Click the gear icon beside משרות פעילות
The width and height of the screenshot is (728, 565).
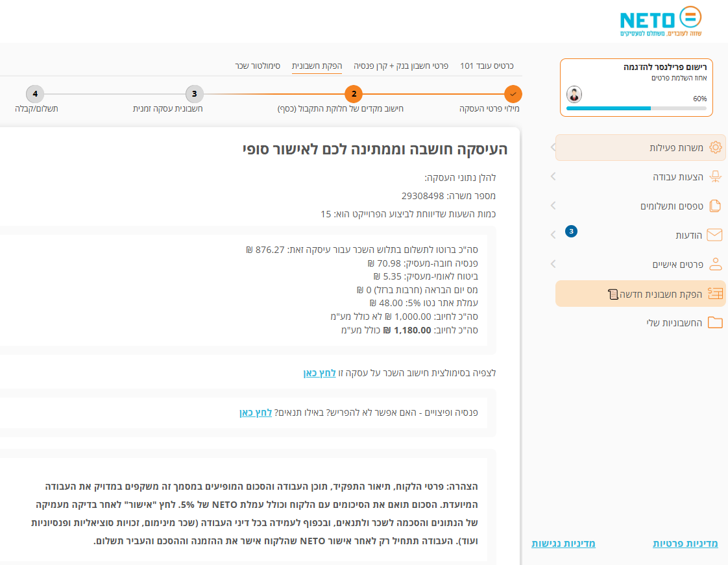[716, 148]
